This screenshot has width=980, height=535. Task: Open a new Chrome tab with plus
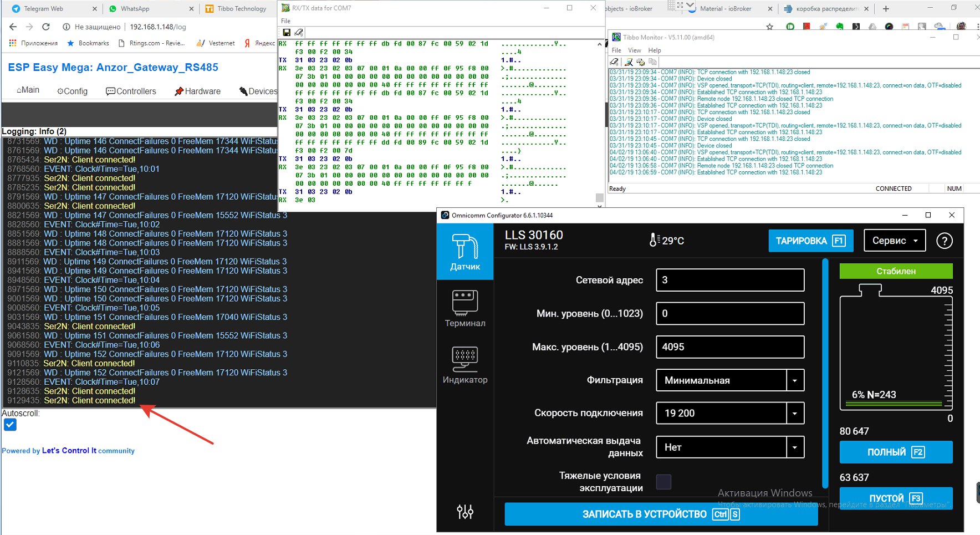(886, 9)
